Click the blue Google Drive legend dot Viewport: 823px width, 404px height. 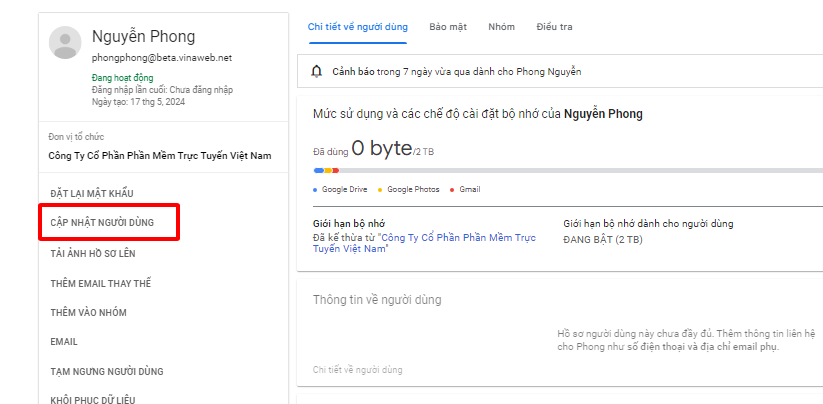[x=315, y=189]
